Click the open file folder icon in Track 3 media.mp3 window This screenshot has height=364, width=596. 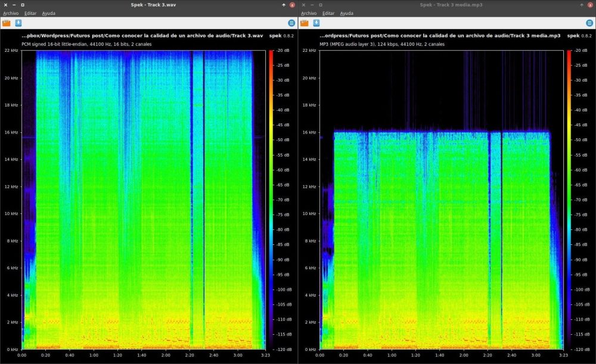click(304, 23)
